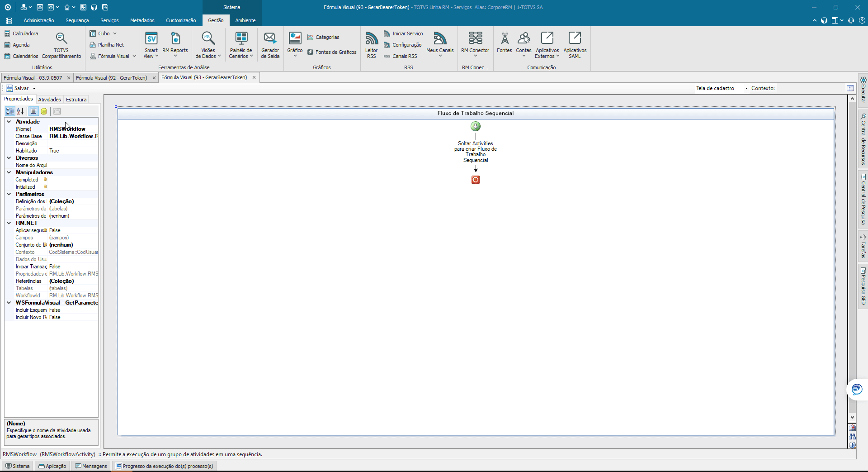Open Painéis de Cenários
The image size is (868, 472).
coord(241,44)
